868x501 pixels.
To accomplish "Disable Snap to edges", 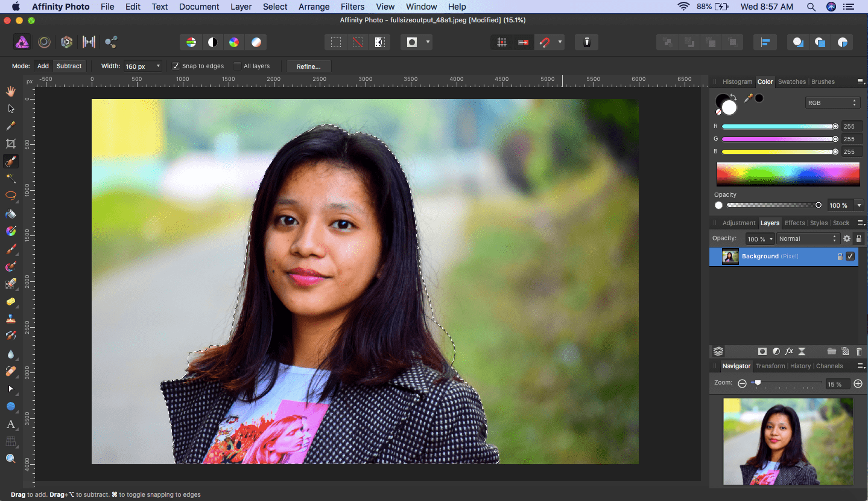I will pyautogui.click(x=176, y=66).
